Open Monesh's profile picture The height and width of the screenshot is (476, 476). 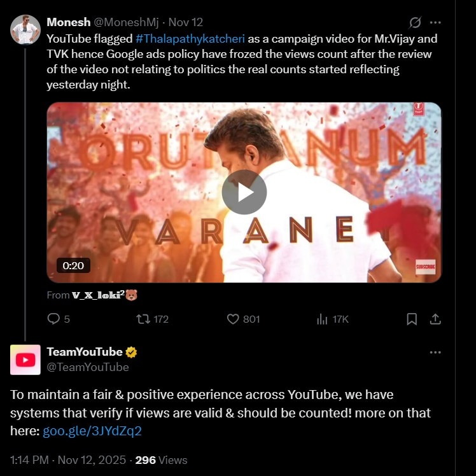coord(25,29)
